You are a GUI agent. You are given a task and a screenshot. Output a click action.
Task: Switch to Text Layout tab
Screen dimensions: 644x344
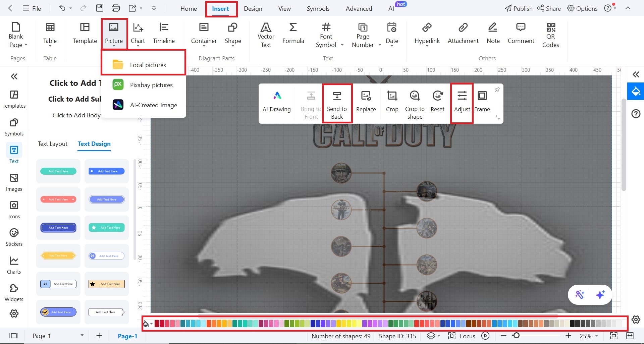[x=53, y=144]
